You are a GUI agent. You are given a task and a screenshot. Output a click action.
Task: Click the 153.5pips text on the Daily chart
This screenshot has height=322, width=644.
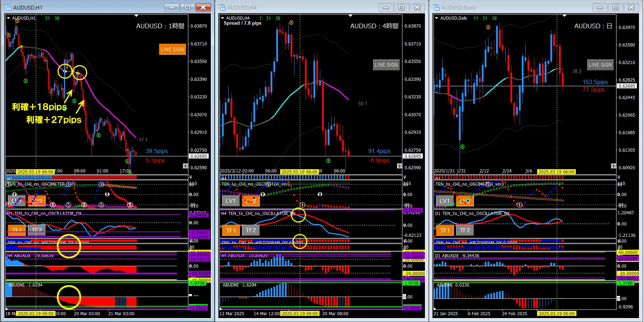click(x=595, y=82)
